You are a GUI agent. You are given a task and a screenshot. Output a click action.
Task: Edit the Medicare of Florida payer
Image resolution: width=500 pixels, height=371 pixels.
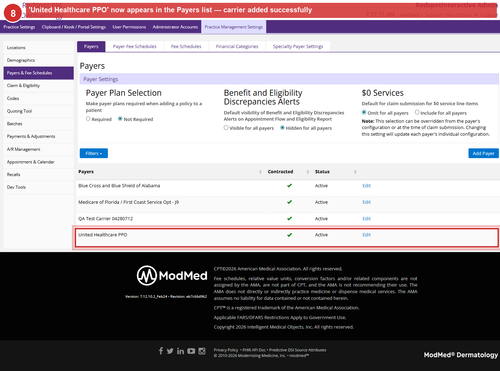click(366, 202)
